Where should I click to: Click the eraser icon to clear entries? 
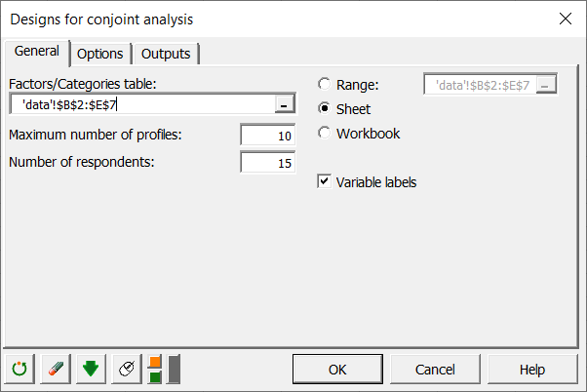pos(55,370)
